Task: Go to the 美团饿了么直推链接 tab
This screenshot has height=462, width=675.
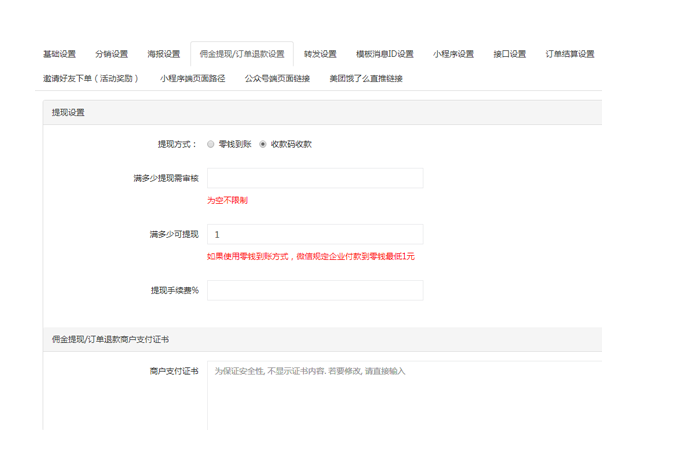Action: tap(365, 78)
